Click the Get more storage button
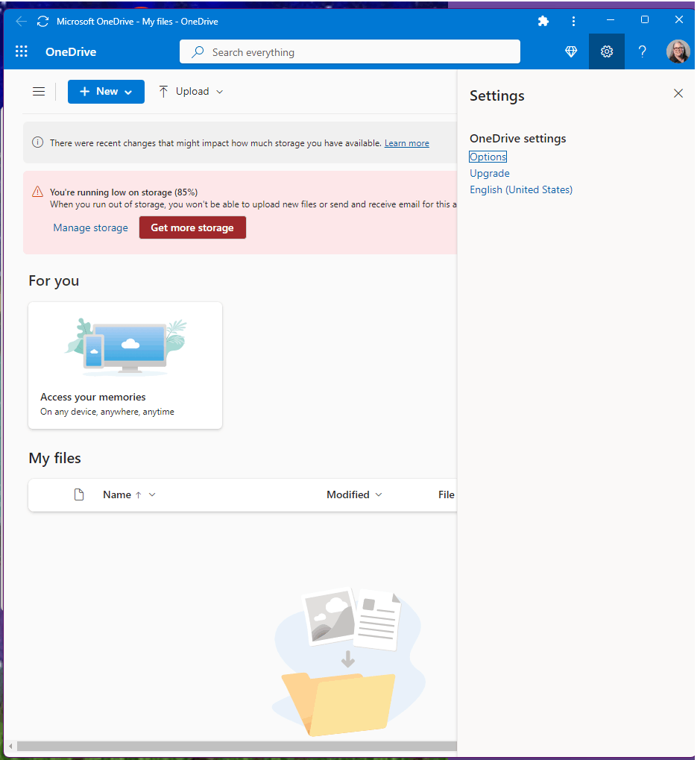 192,227
